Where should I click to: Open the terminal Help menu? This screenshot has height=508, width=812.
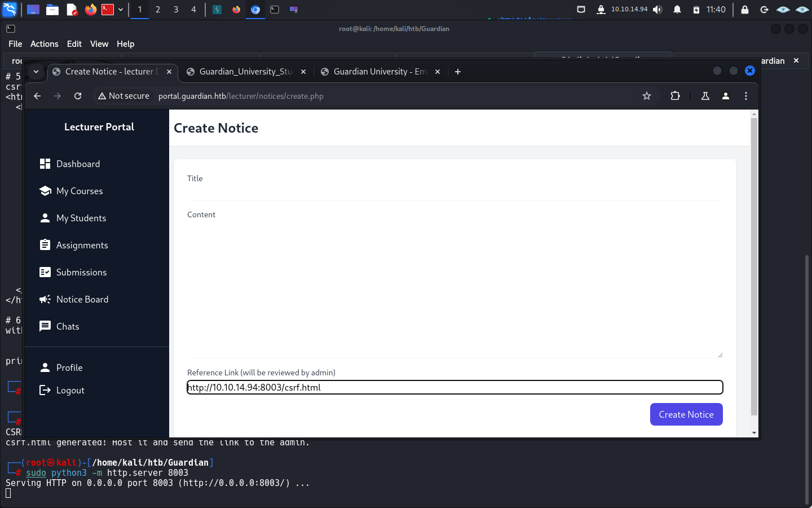click(x=125, y=44)
